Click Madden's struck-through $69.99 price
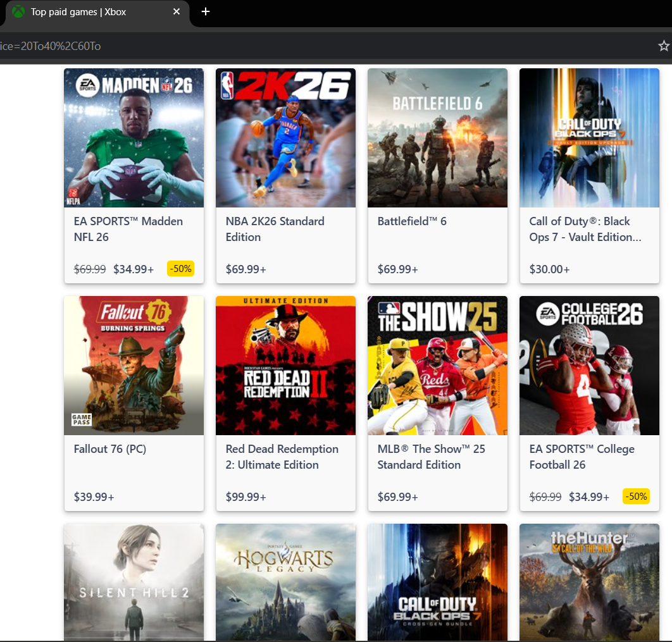The width and height of the screenshot is (672, 642). coord(90,269)
